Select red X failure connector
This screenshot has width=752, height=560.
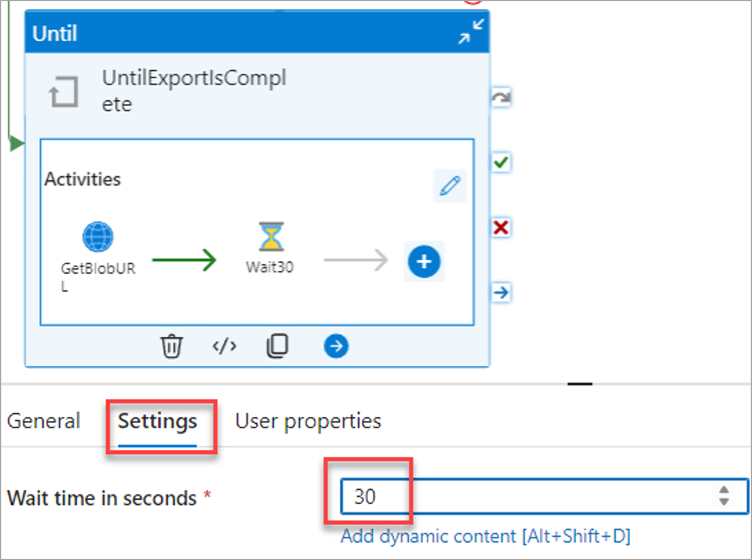coord(501,227)
